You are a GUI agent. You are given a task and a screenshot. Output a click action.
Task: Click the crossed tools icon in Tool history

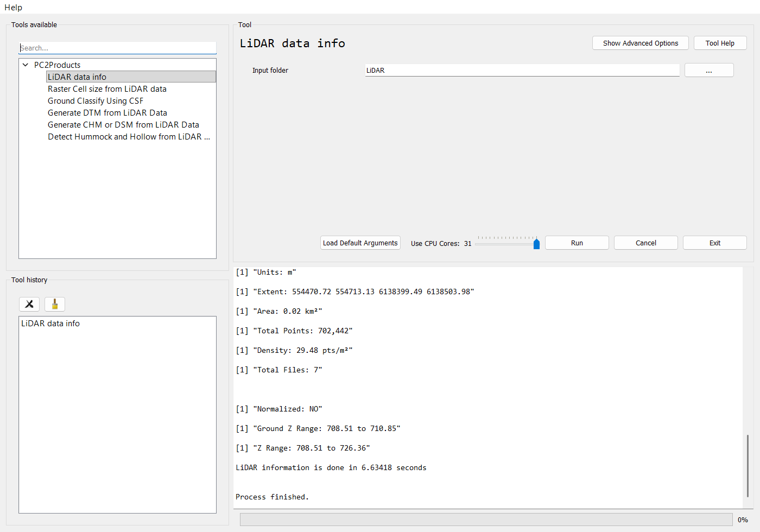tap(29, 304)
